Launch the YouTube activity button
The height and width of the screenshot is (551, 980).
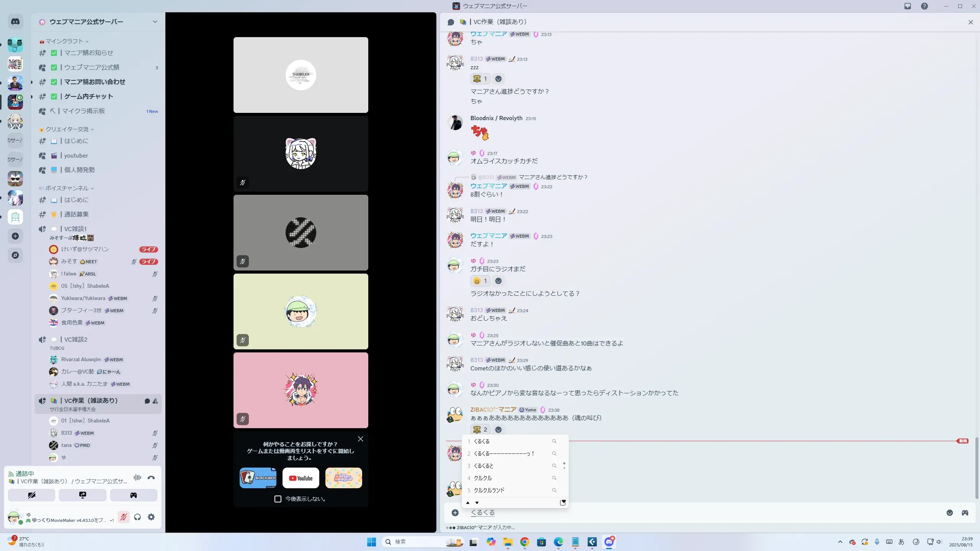point(301,478)
